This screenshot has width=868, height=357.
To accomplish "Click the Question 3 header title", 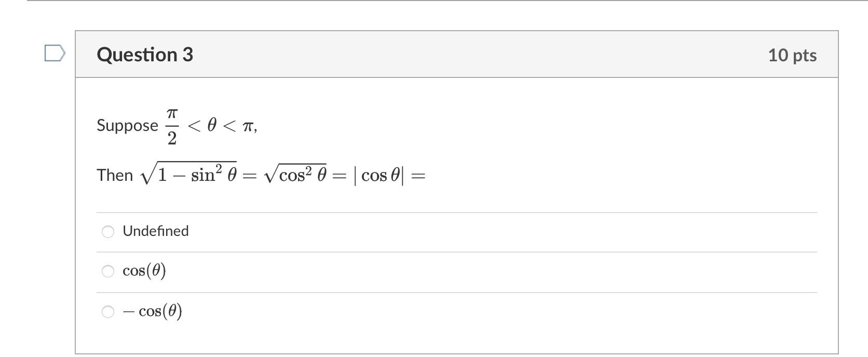I will pyautogui.click(x=144, y=54).
